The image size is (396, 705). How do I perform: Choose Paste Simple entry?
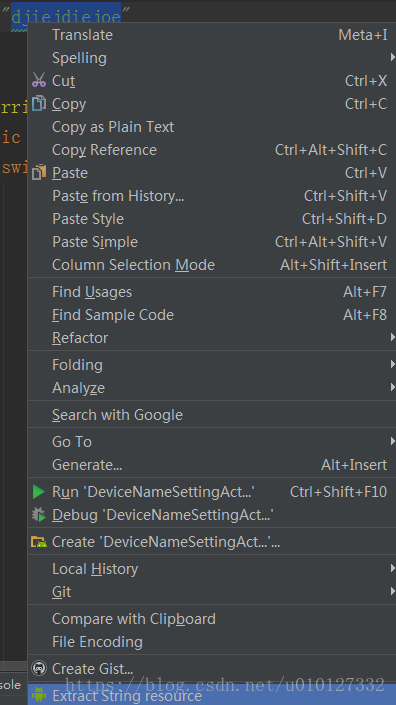tap(212, 242)
